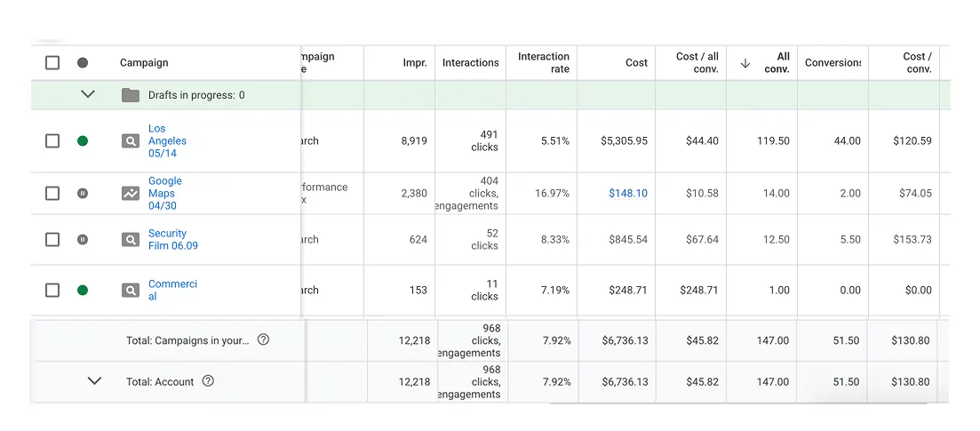Screen dimensions: 980x431
Task: Click search campaign icon beside Security Film
Action: (x=131, y=240)
